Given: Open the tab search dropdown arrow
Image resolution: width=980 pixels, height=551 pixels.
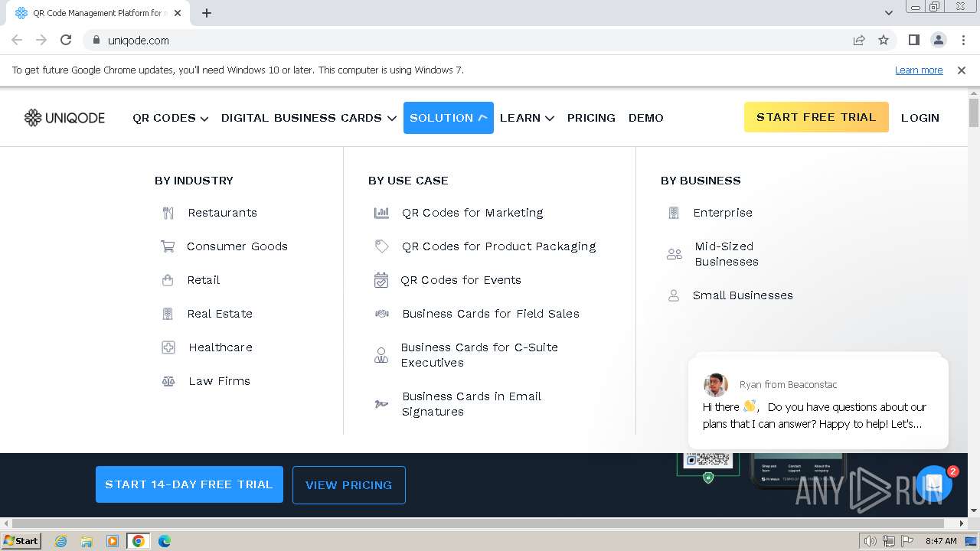Looking at the screenshot, I should tap(889, 12).
